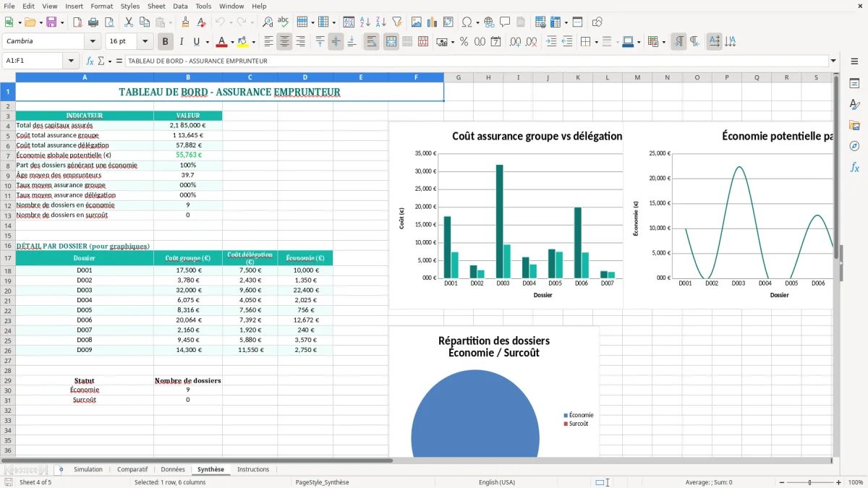The image size is (868, 488).
Task: Click the AutoFilter funnel icon
Action: coord(397,22)
